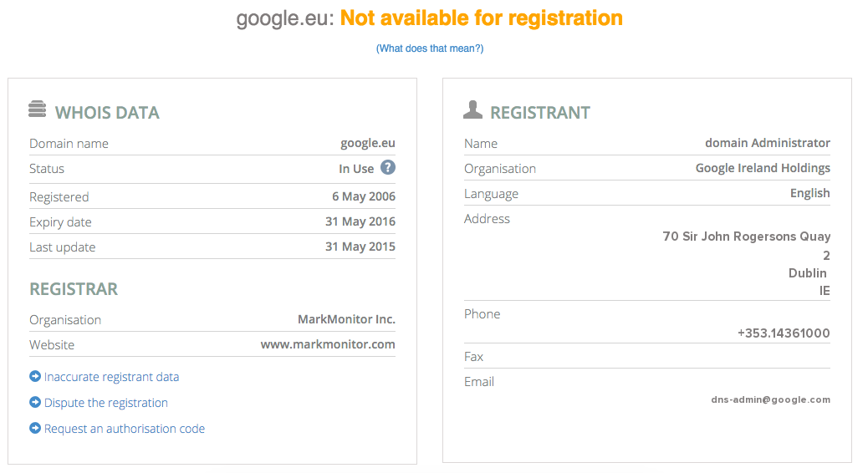Screen dimensions: 868x473
Task: Click arrow icon beside Inaccurate registrant data
Action: (35, 376)
